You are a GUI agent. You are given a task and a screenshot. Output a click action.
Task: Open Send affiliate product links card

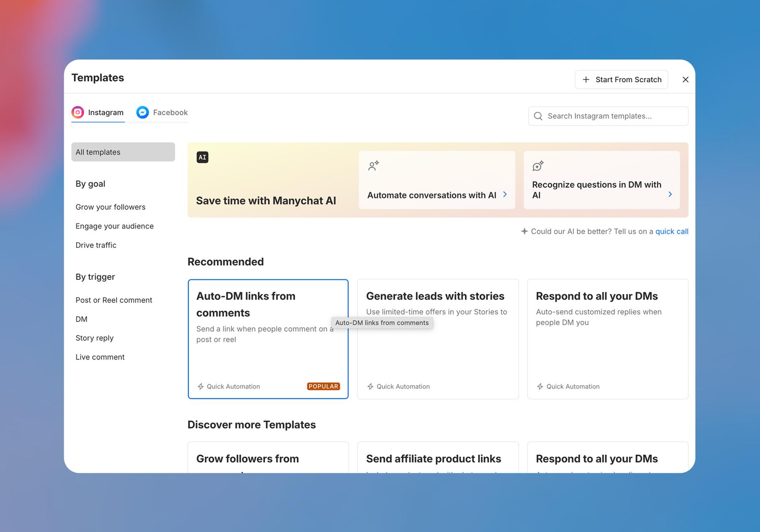point(438,458)
